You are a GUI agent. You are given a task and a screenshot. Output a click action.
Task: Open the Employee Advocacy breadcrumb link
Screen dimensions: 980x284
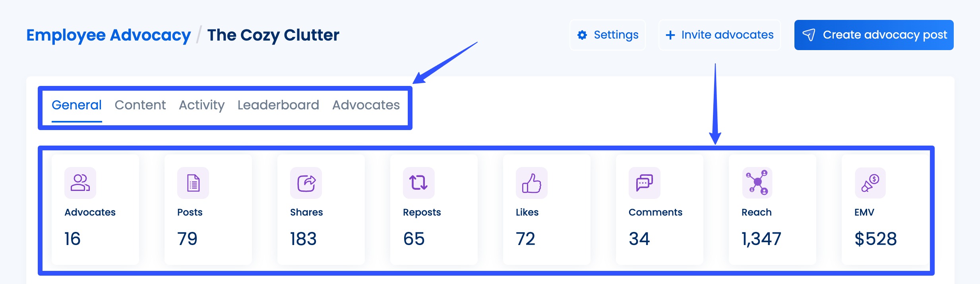coord(108,35)
